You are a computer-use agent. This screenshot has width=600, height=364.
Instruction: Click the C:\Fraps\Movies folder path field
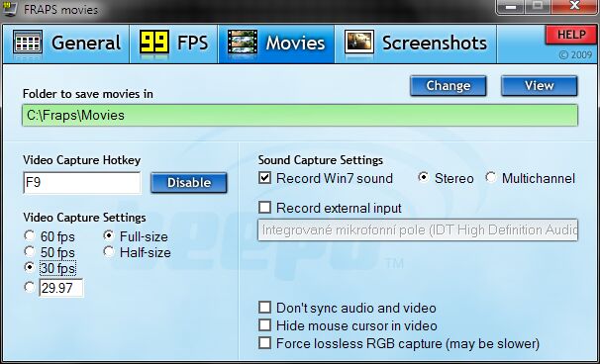(x=300, y=115)
